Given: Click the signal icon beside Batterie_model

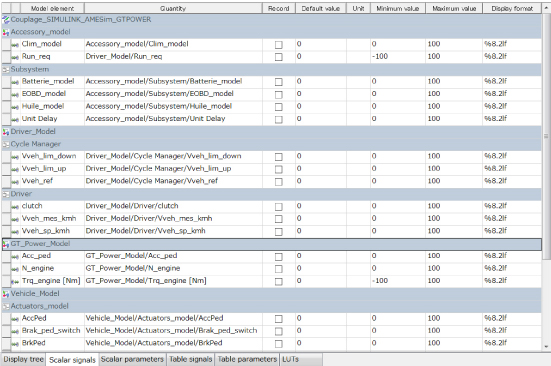Looking at the screenshot, I should point(15,82).
